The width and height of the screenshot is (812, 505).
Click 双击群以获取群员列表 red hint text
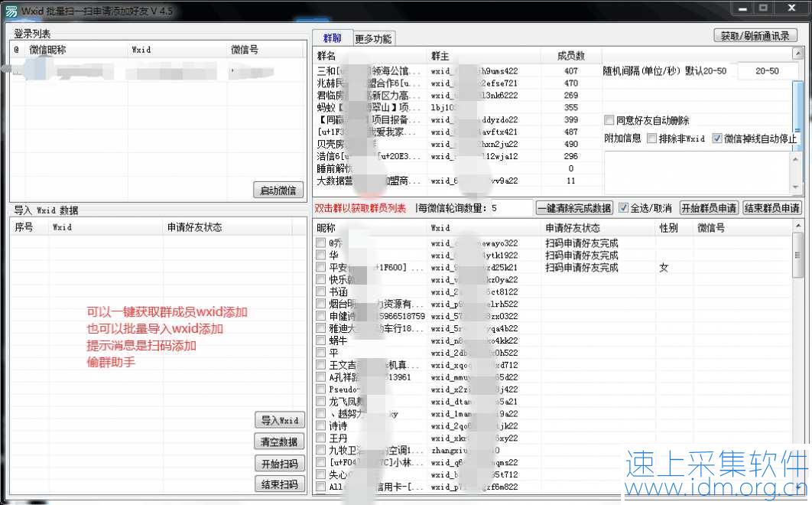(360, 208)
